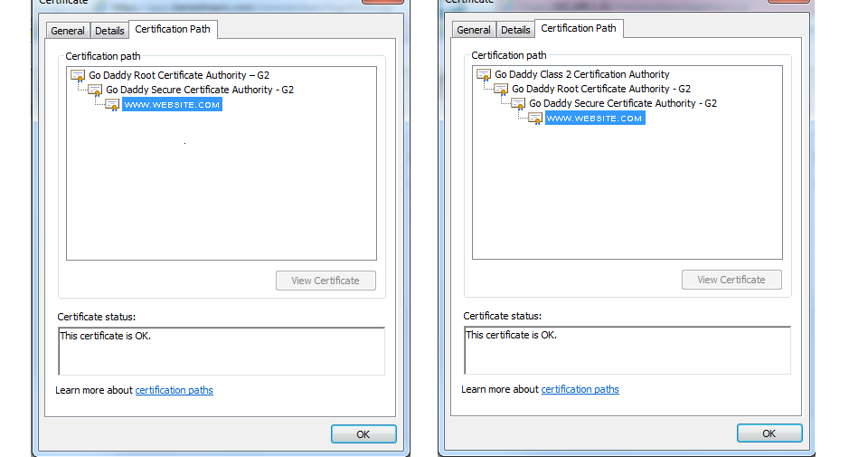Click certificate icon beside WWW.WEBSITE.COM in left dialog

pyautogui.click(x=112, y=105)
